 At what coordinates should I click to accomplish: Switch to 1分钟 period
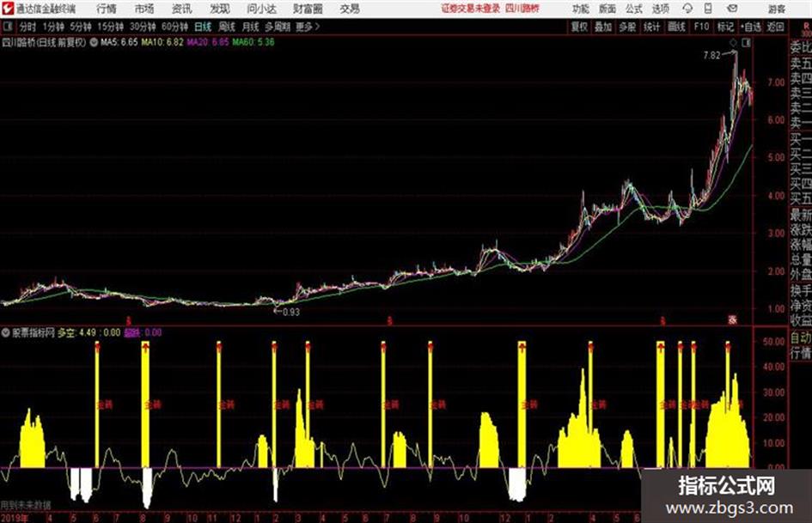pos(52,27)
